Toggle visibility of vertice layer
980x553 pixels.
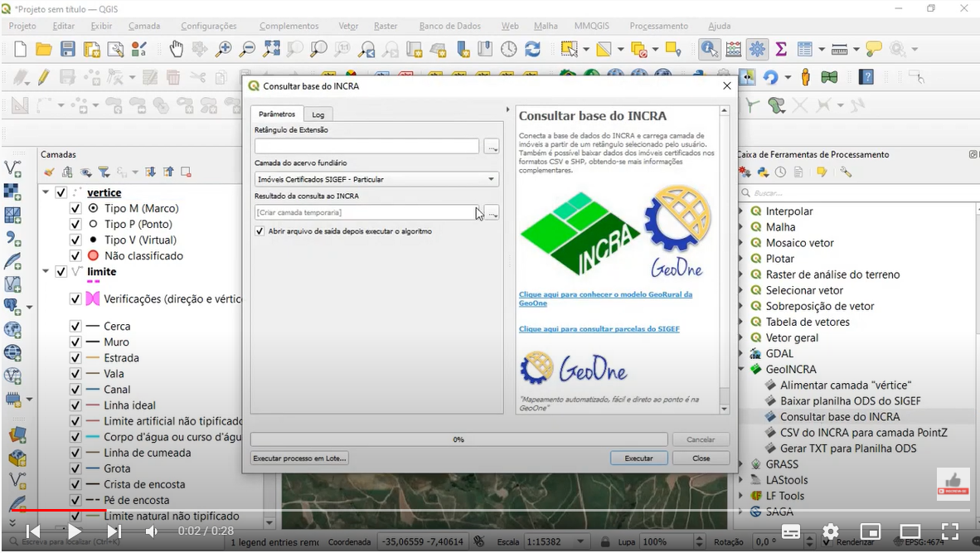coord(61,192)
